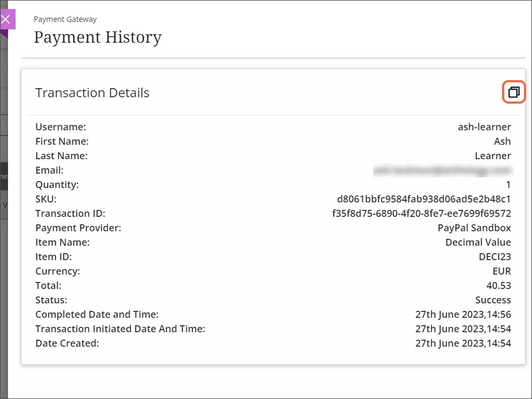
Task: Click the Completed Date and Time value
Action: pyautogui.click(x=464, y=314)
